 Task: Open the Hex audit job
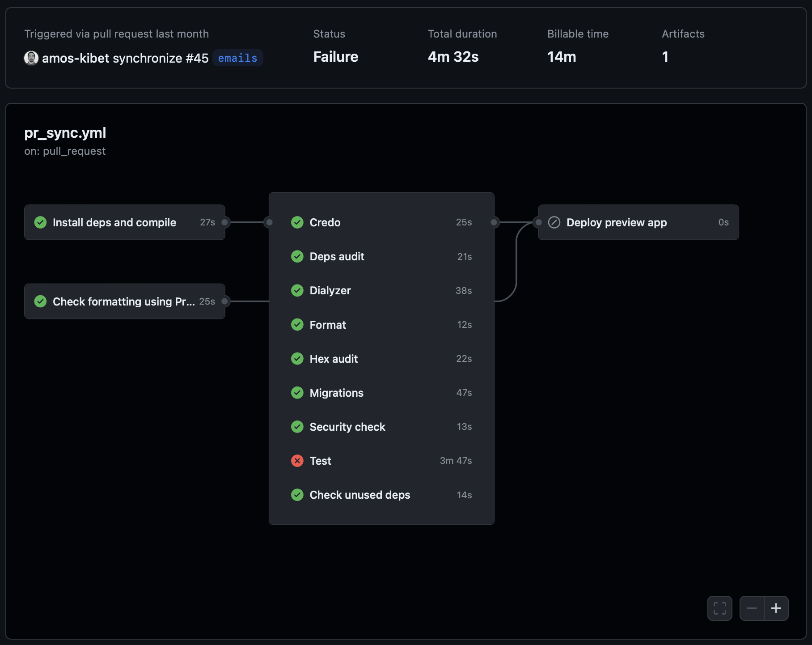(x=334, y=359)
